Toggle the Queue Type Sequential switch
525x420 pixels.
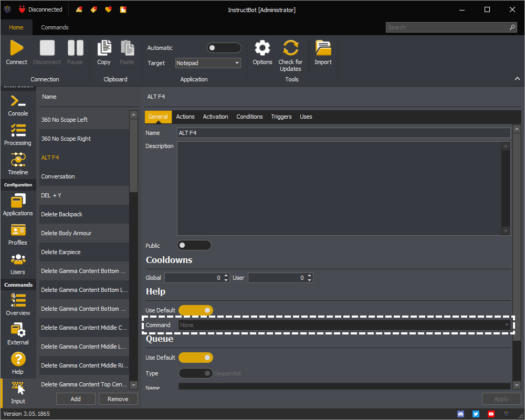coord(196,373)
